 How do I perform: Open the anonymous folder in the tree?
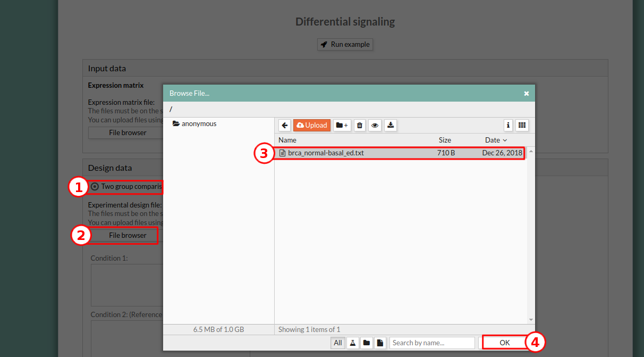[x=199, y=123]
